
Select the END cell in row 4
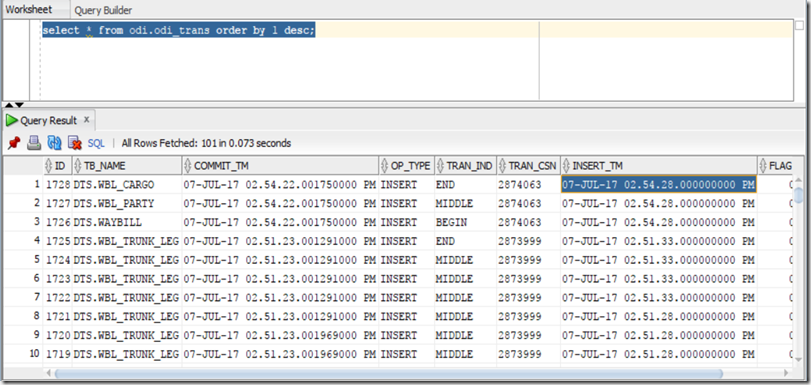(465, 241)
